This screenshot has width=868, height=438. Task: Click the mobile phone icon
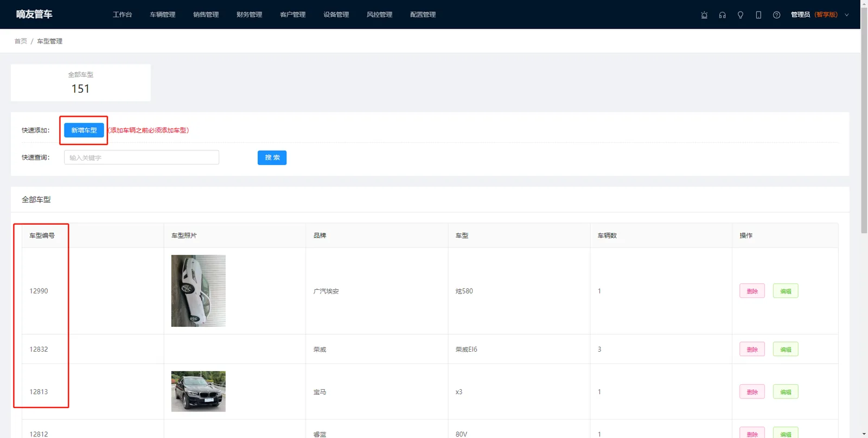click(758, 15)
